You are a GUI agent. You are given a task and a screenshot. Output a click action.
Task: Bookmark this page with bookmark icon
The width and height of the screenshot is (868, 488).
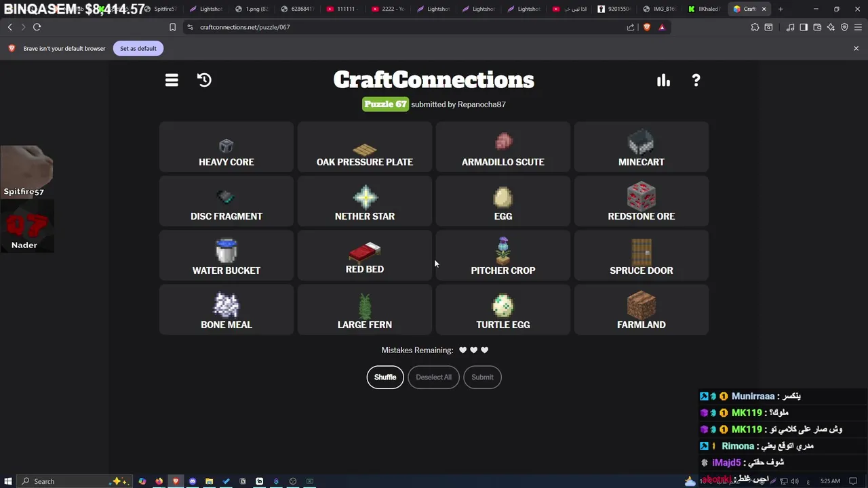[172, 27]
